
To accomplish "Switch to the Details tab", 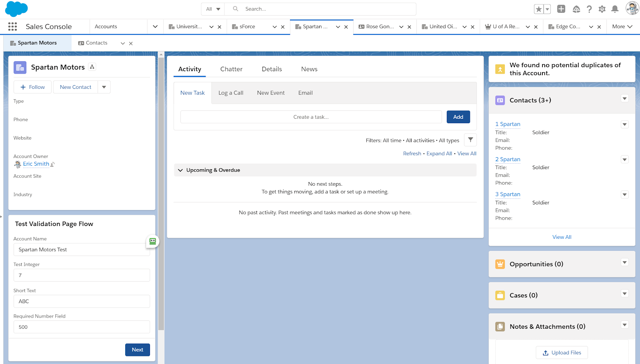I will [272, 69].
